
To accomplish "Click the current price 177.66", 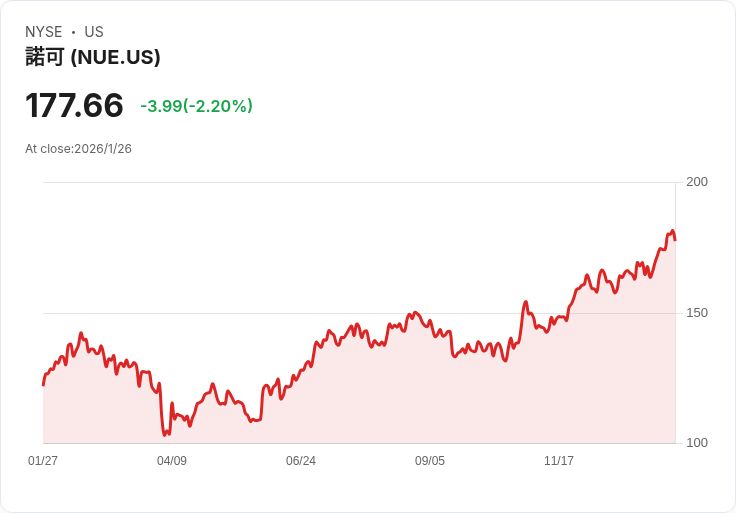I will (x=74, y=106).
